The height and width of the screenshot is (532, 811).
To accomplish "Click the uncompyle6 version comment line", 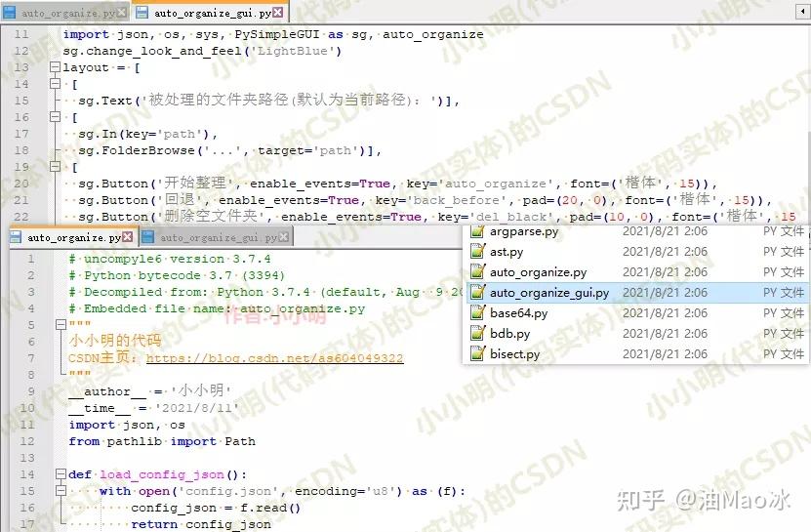I will point(170,259).
